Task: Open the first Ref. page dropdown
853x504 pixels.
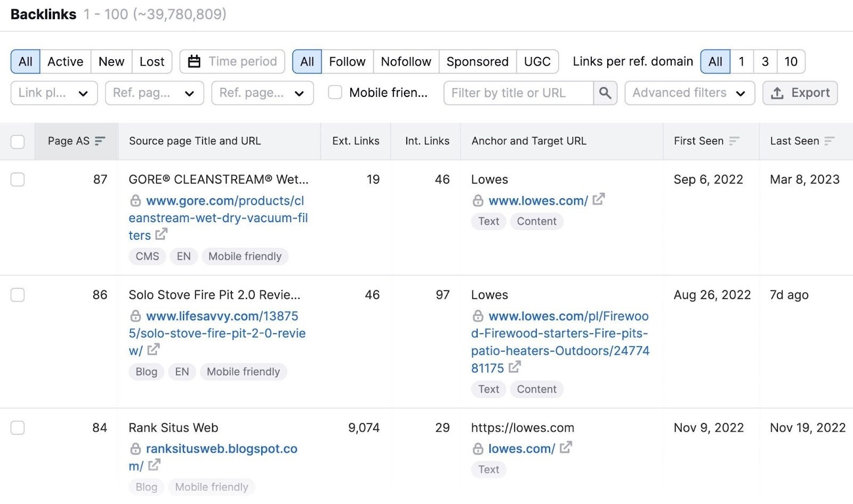Action: pyautogui.click(x=154, y=93)
